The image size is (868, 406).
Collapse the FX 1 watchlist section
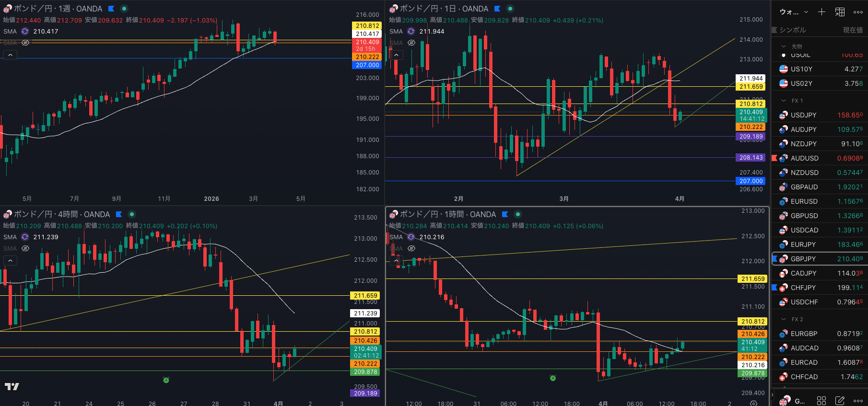tap(784, 101)
